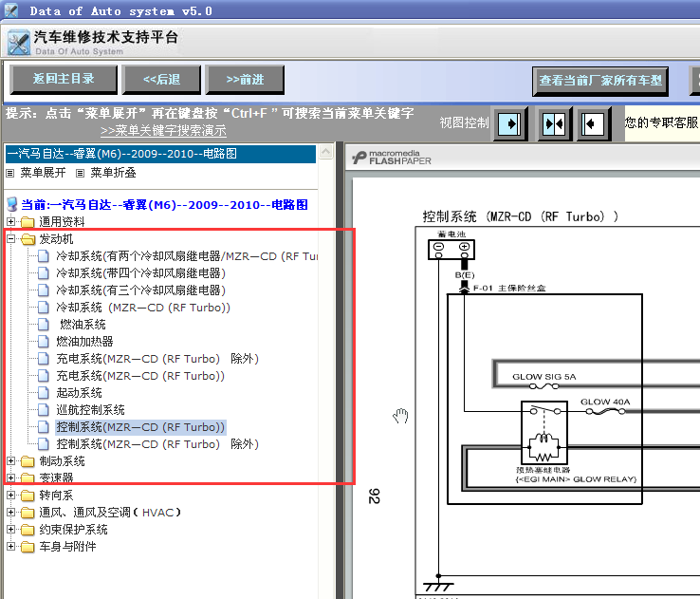
Task: Click the GLOW 40A fuse label
Action: (605, 402)
